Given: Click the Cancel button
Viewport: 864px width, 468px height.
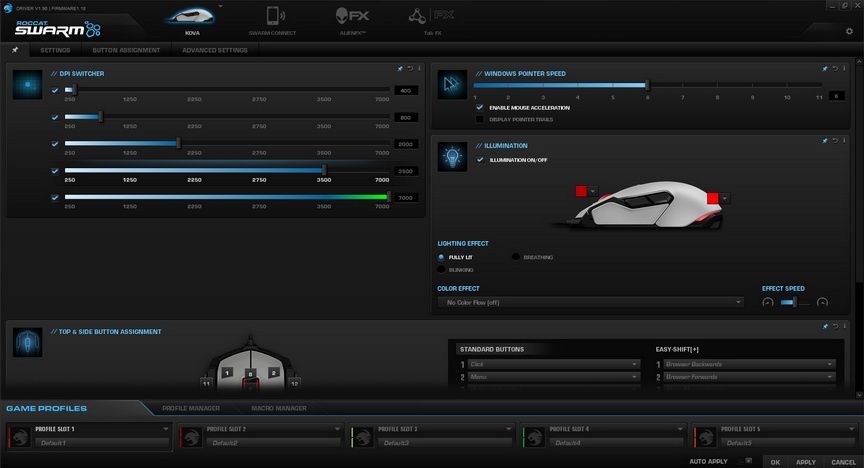Looking at the screenshot, I should coord(843,462).
